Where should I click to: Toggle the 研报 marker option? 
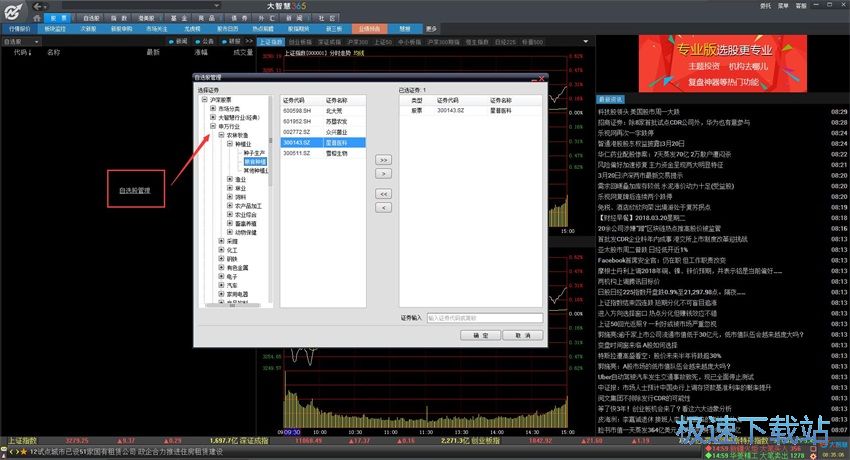coord(231,41)
